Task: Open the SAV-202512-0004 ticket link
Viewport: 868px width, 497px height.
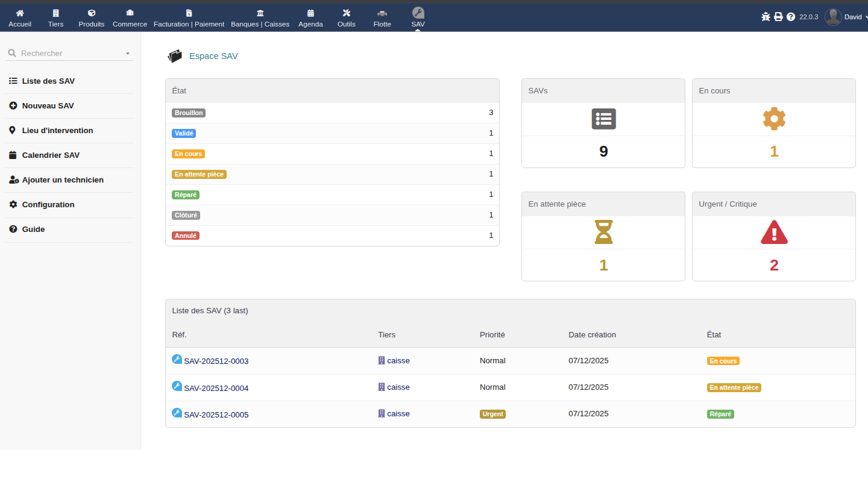Action: (x=216, y=388)
